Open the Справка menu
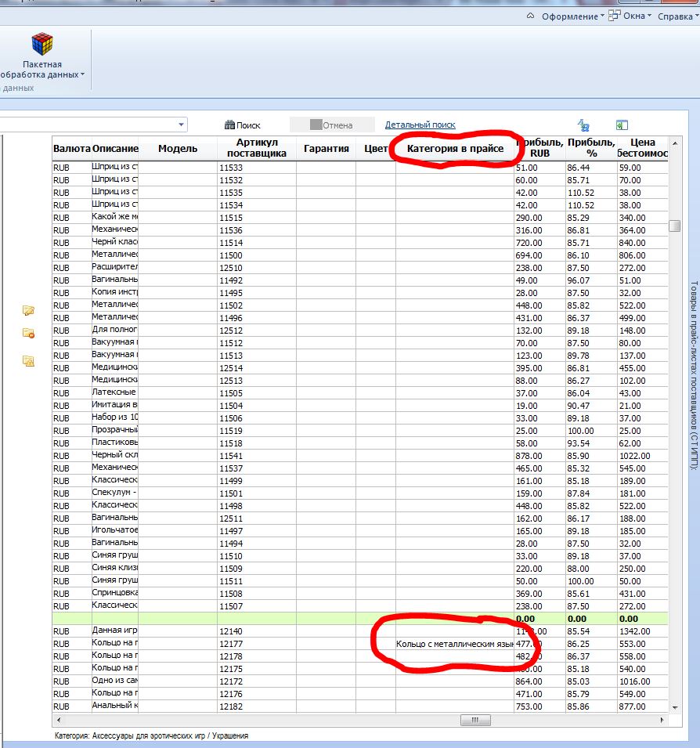The image size is (700, 748). pos(678,16)
